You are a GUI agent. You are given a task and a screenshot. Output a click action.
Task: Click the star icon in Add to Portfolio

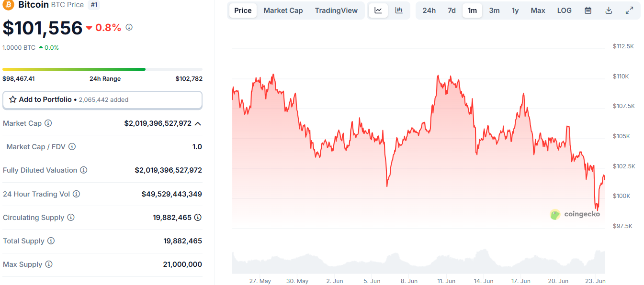point(13,99)
